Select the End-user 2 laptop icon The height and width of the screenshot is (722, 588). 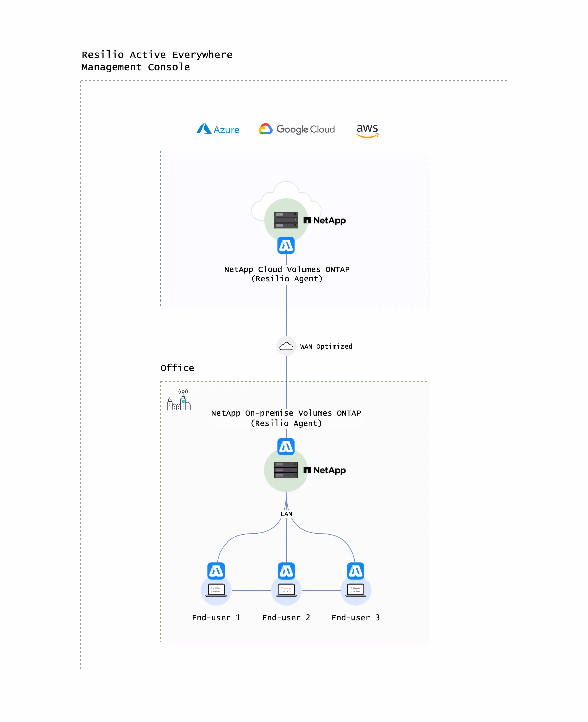coord(286,590)
